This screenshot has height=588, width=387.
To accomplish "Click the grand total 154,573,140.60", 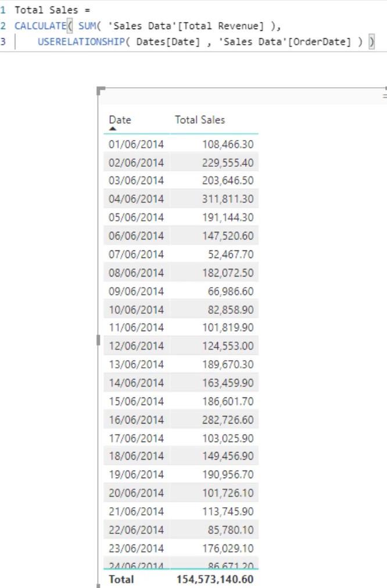I will click(x=215, y=579).
